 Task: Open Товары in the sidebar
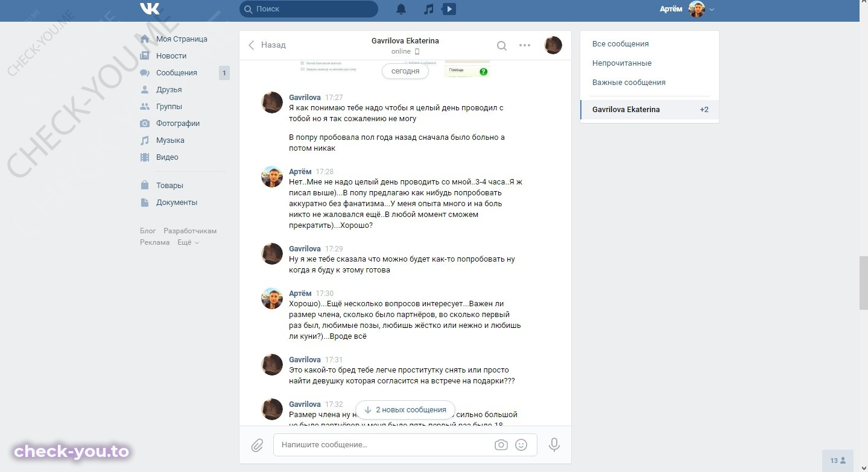point(169,186)
